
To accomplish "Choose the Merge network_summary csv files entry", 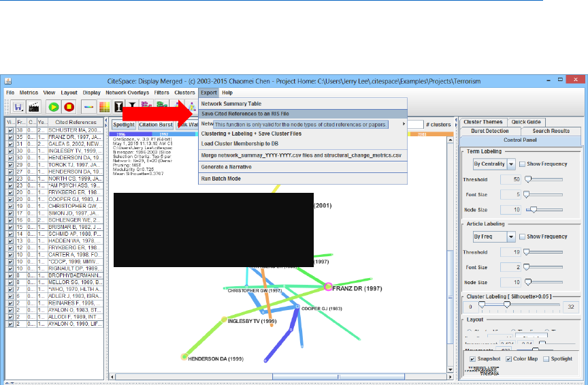I will point(303,155).
